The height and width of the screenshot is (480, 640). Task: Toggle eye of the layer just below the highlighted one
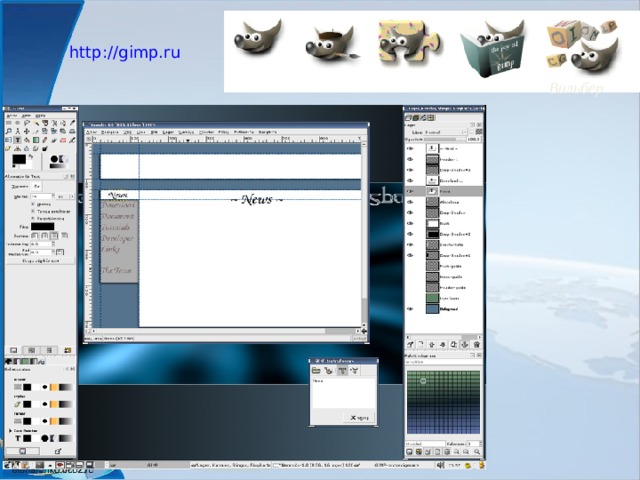410,202
